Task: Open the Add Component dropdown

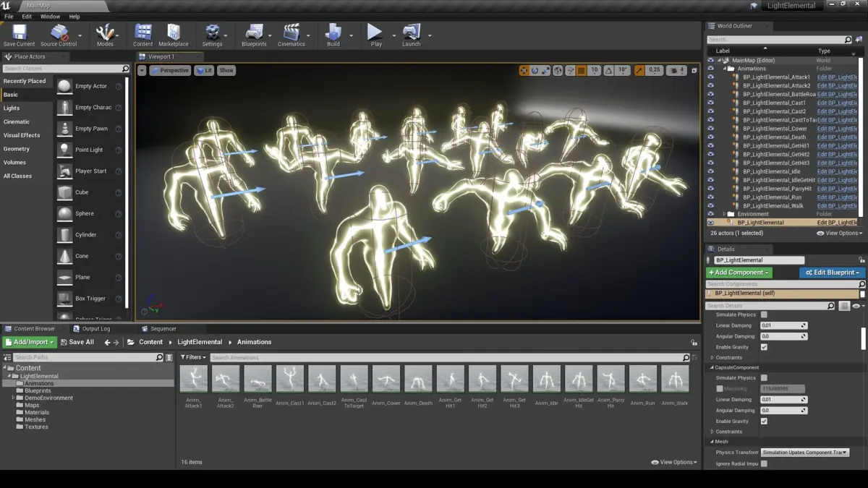Action: click(x=739, y=273)
